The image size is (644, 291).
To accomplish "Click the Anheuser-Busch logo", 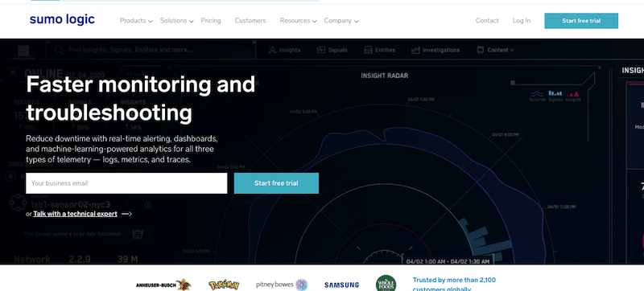I will pyautogui.click(x=163, y=285).
